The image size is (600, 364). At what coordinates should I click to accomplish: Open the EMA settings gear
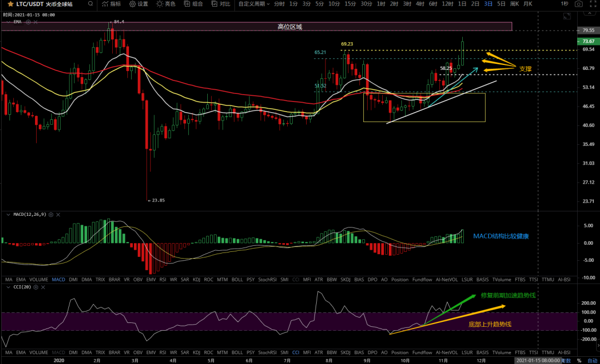28,22
